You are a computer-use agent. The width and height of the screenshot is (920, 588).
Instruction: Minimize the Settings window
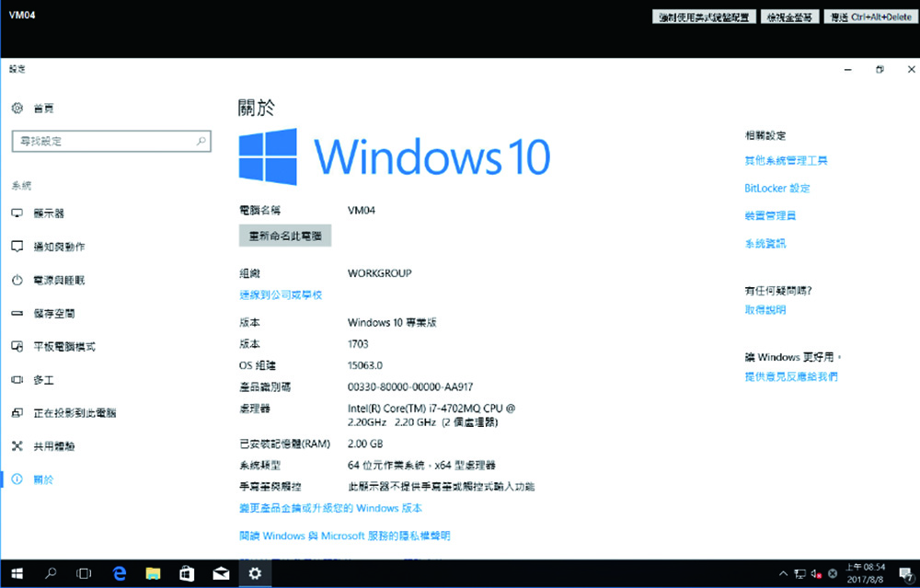848,69
